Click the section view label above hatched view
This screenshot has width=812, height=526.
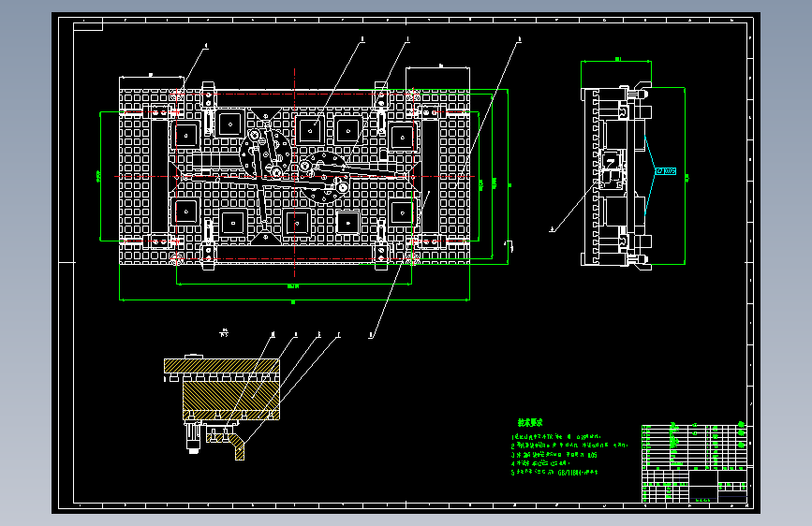224,333
